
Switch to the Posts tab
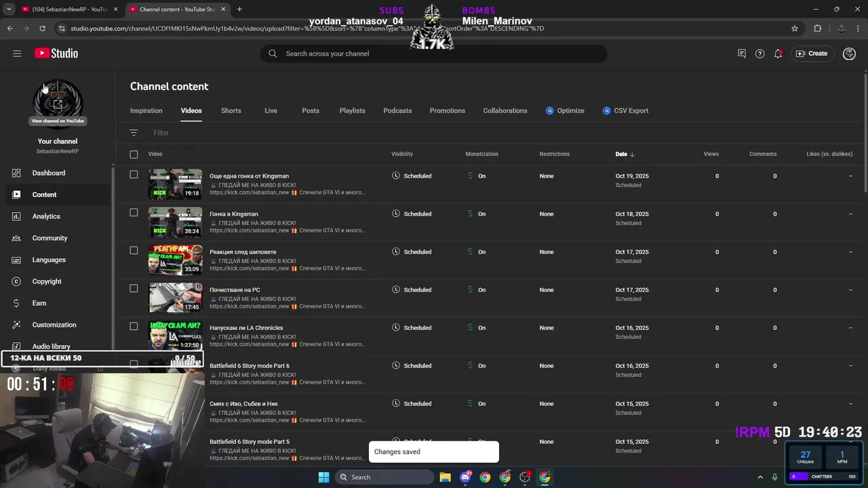[x=311, y=110]
